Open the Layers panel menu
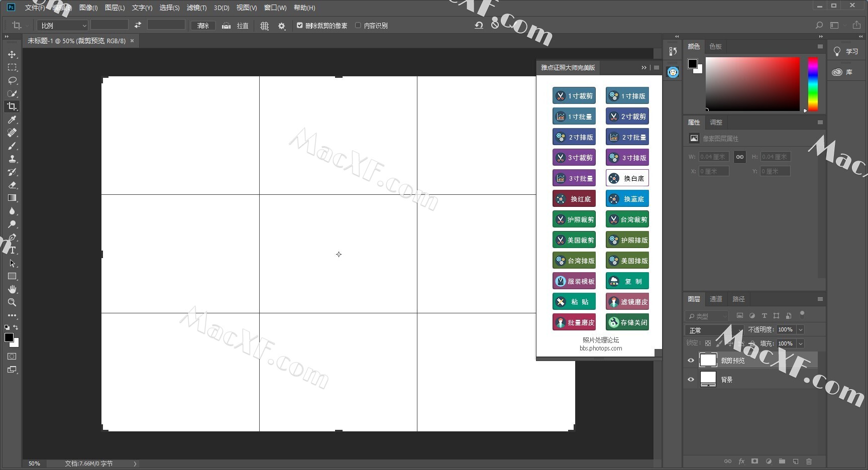 tap(820, 299)
